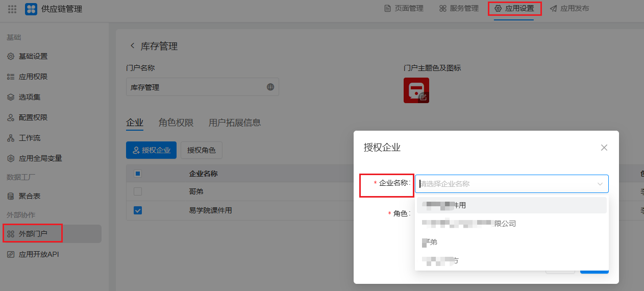The width and height of the screenshot is (644, 291).
Task: Open 应用开放API in the sidebar
Action: (39, 254)
